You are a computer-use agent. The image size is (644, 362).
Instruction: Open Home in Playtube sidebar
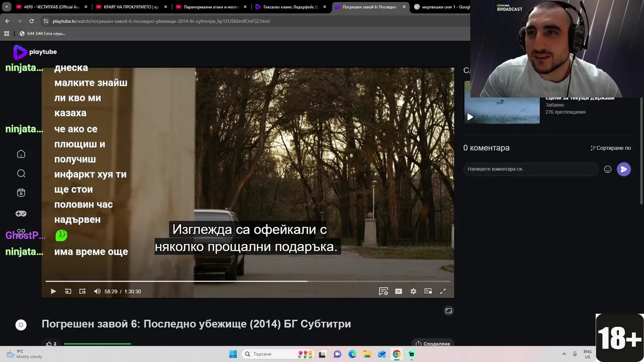coord(21,154)
